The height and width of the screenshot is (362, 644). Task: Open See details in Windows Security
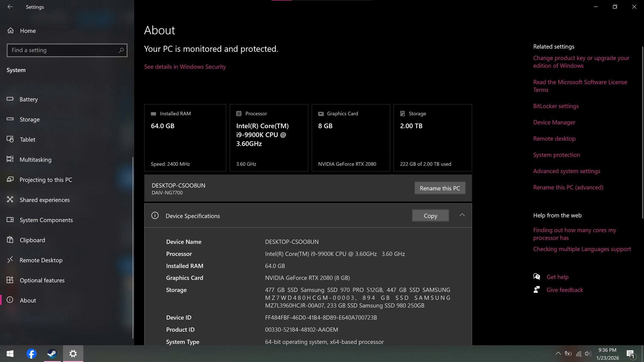click(x=185, y=67)
